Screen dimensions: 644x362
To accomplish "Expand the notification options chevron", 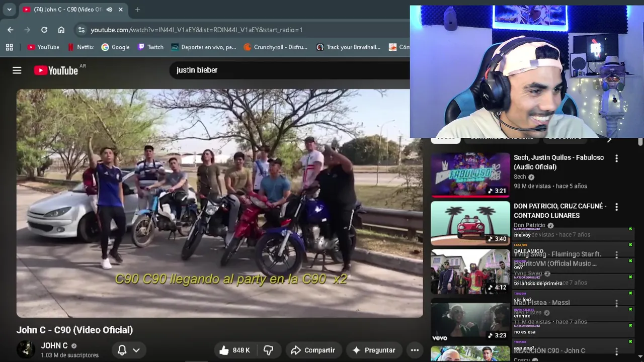I will click(136, 350).
